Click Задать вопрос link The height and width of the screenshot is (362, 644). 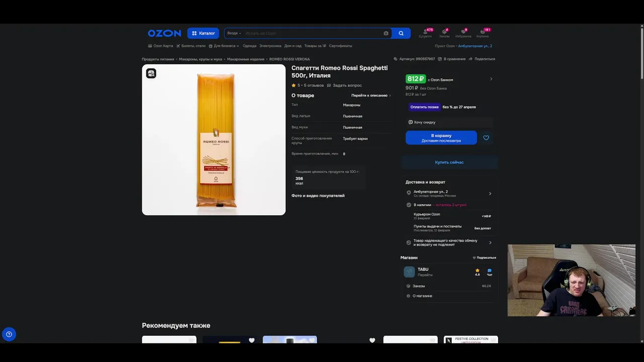[x=344, y=85]
